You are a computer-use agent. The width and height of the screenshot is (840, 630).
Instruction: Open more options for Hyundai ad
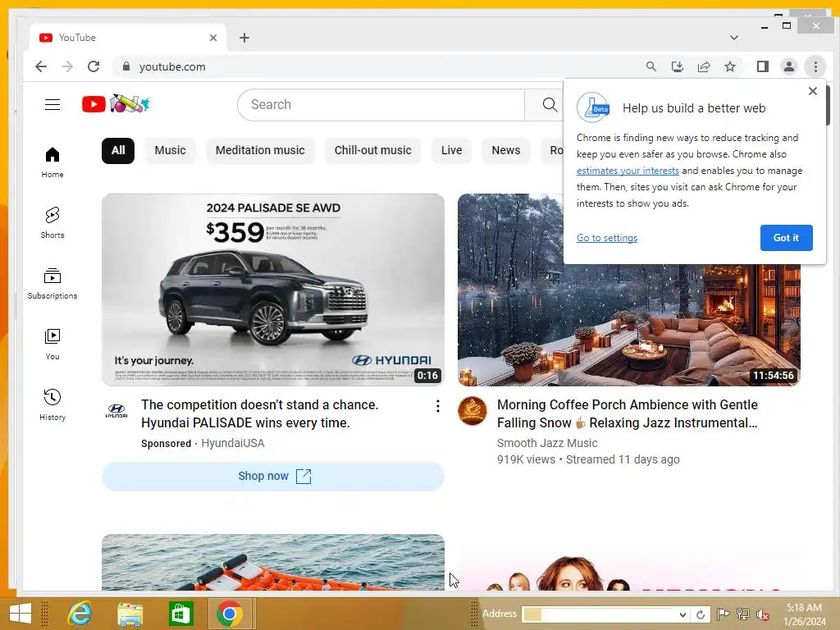coord(438,406)
